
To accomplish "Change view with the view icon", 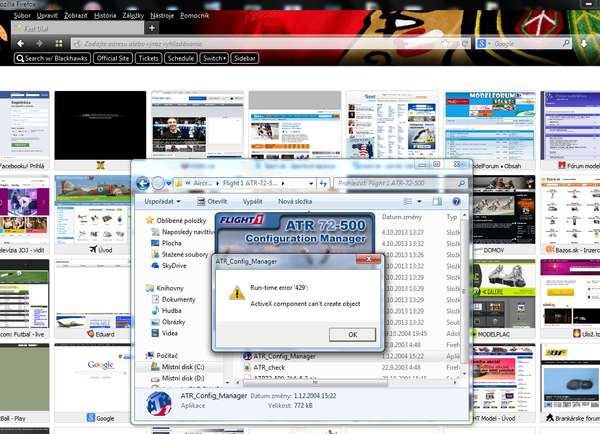I will [x=408, y=202].
